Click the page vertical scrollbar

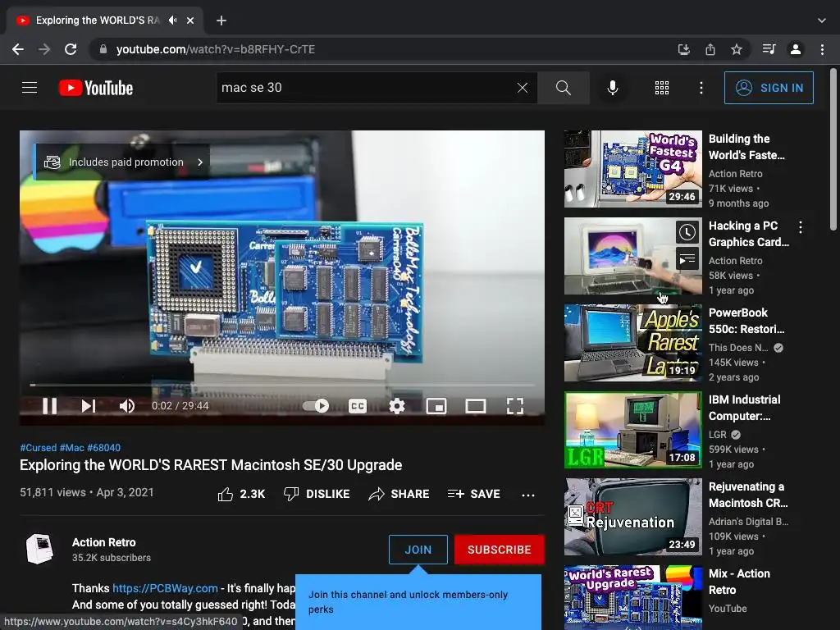click(x=833, y=150)
